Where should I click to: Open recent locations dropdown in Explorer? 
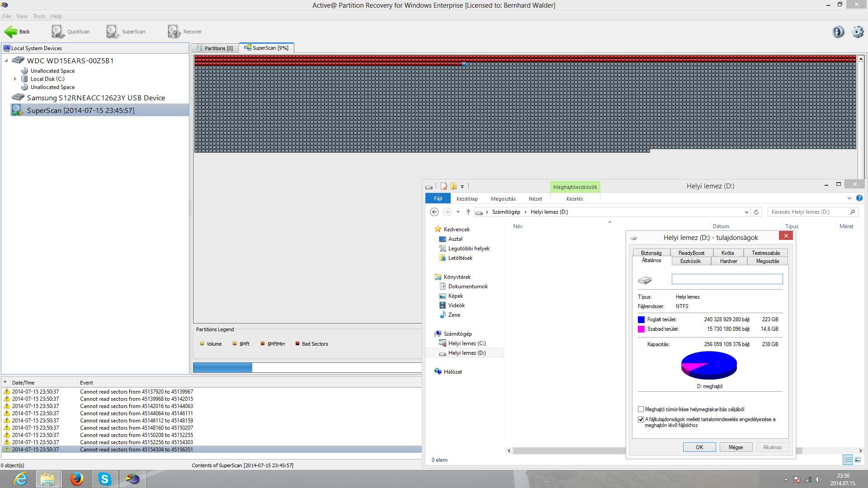coord(458,212)
